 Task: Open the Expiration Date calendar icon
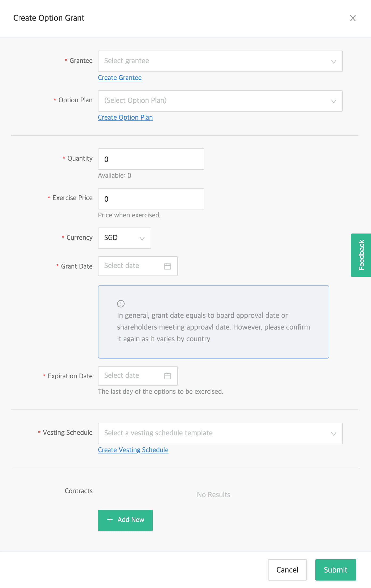click(x=168, y=376)
